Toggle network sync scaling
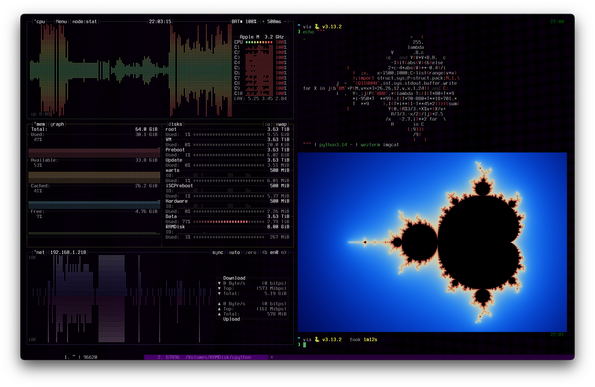 pos(218,252)
